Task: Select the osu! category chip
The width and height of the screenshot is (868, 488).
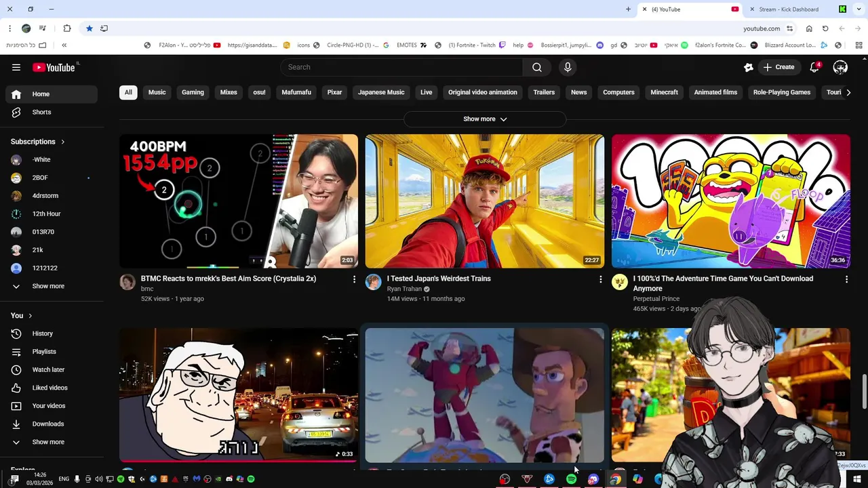Action: click(260, 92)
